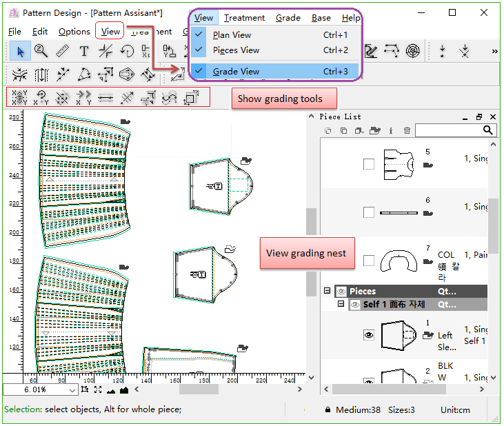Screen dimensions: 504x426
Task: Expand the toolbar overflow chevron
Action: (494, 51)
